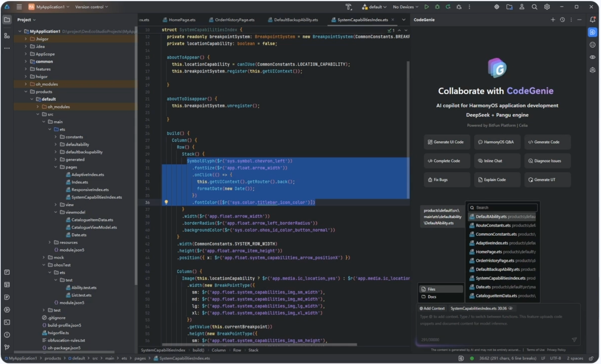The width and height of the screenshot is (601, 364).
Task: Choose RouteConstants.ets from context list
Action: coord(503,226)
